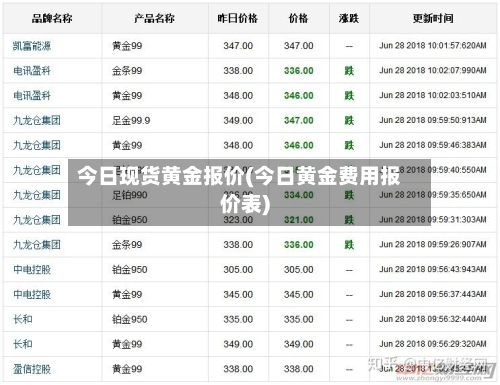Image resolution: width=500 pixels, height=385 pixels.
Task: Select timestamp Jun 28 2018 09:56:43:943AM
Action: pyautogui.click(x=433, y=269)
